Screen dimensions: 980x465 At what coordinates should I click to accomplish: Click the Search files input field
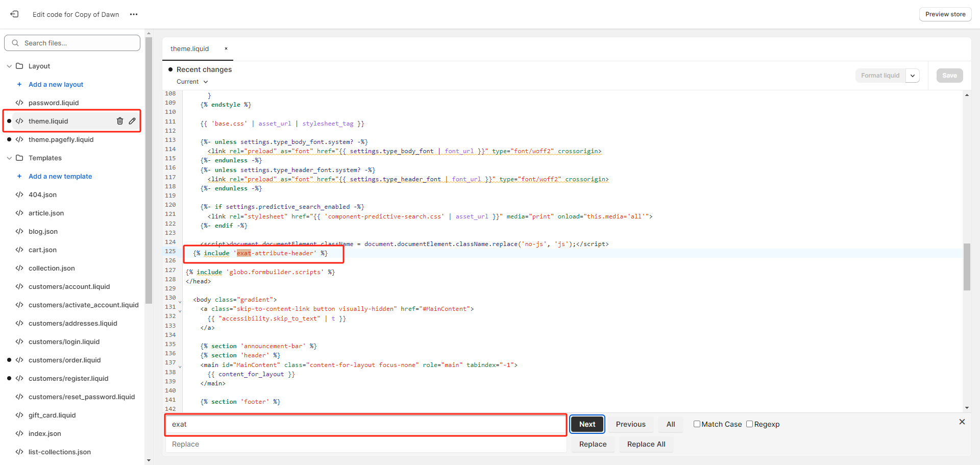pos(72,43)
